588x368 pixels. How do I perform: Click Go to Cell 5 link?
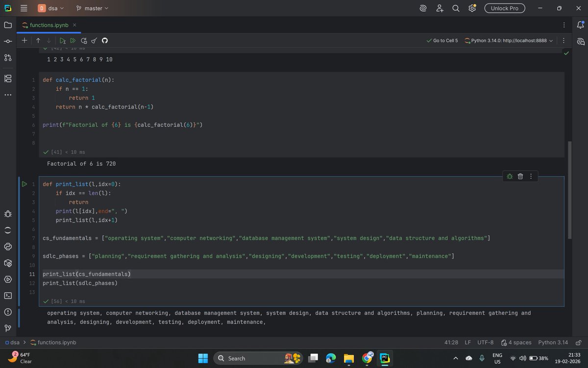442,41
